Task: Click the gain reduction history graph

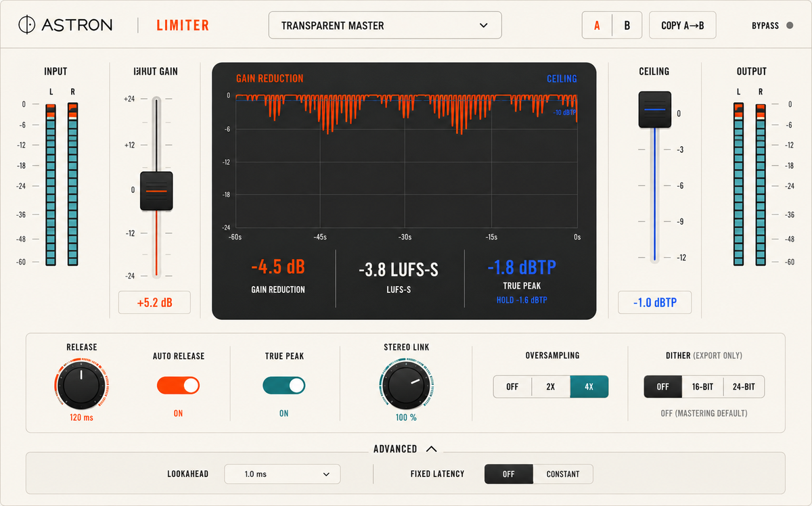Action: tap(405, 162)
